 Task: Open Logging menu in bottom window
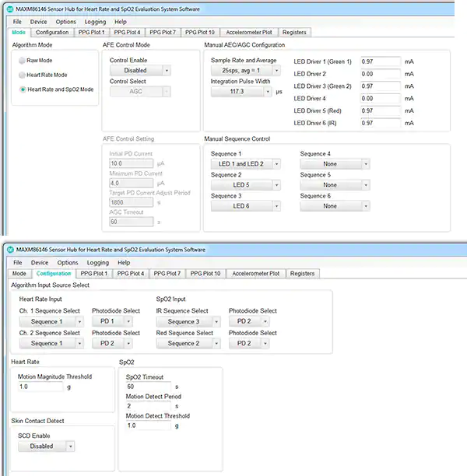coord(98,263)
